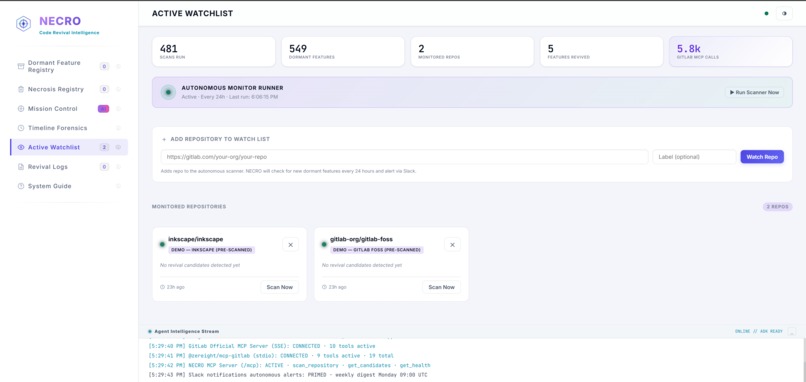
Task: Click the clock icon on the inkscape card
Action: [x=162, y=287]
